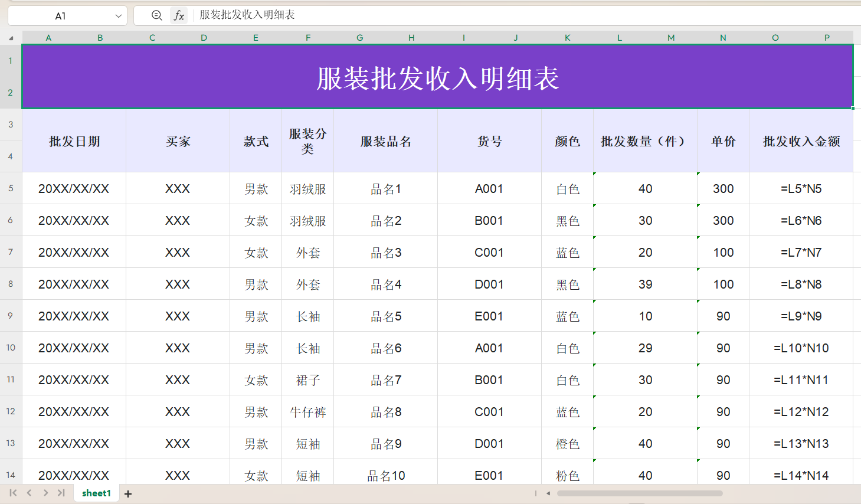The image size is (861, 504).
Task: Click the 货号 header cell
Action: (x=490, y=141)
